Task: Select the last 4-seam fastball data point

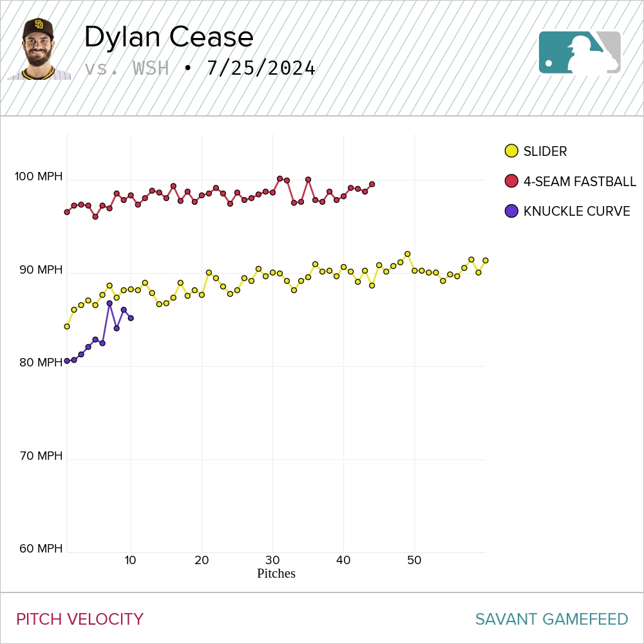Action: pyautogui.click(x=372, y=184)
